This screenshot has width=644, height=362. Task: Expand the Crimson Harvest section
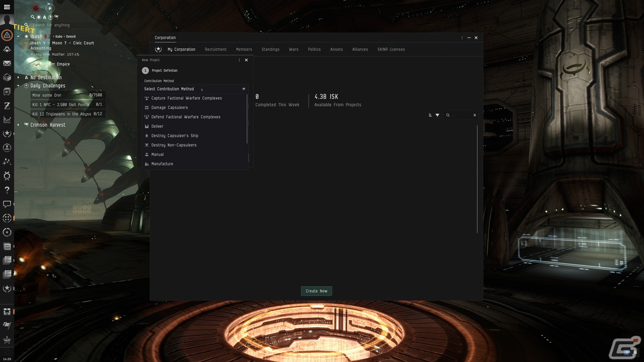click(19, 125)
